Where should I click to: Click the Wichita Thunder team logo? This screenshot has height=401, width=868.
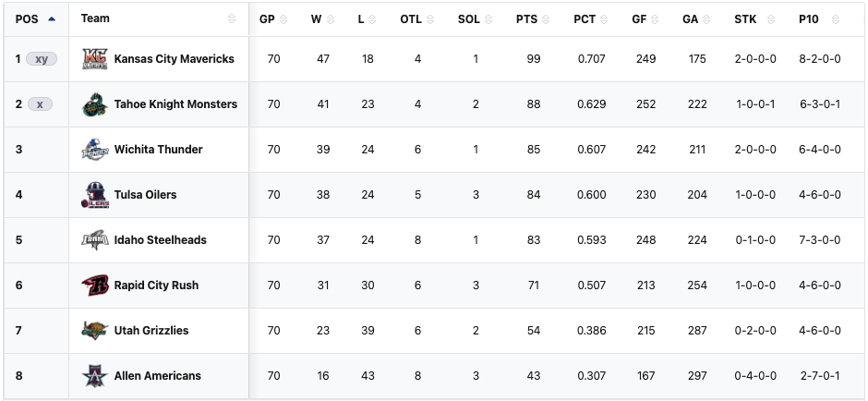tap(95, 150)
